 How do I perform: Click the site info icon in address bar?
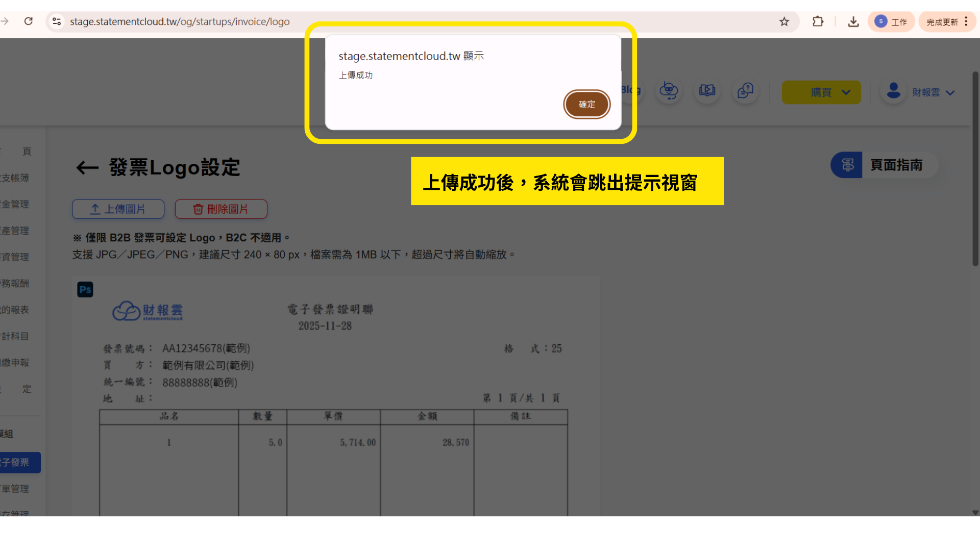(57, 21)
